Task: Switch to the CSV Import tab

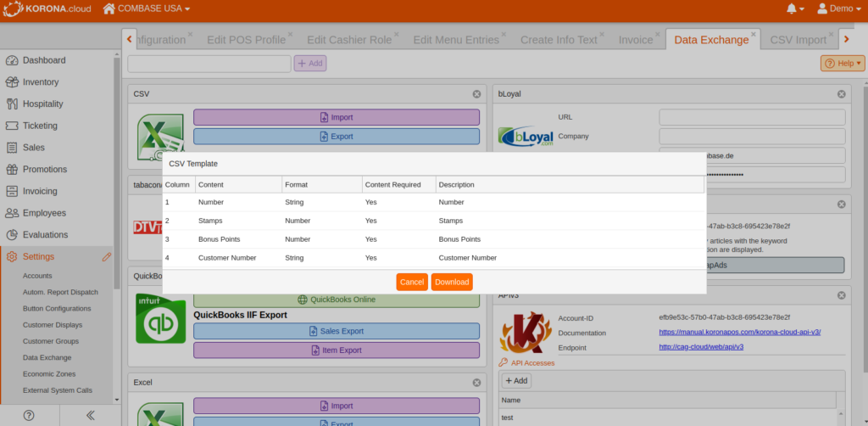Action: 797,40
